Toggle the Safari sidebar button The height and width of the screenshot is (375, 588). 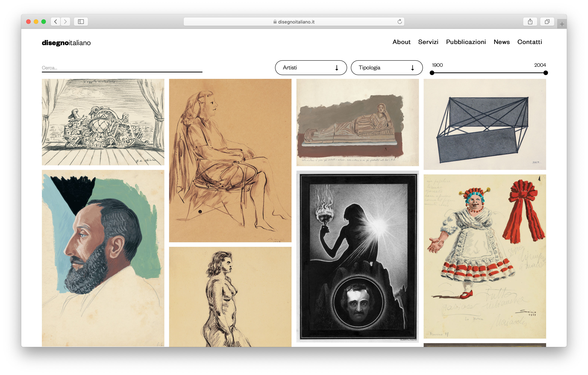(81, 21)
